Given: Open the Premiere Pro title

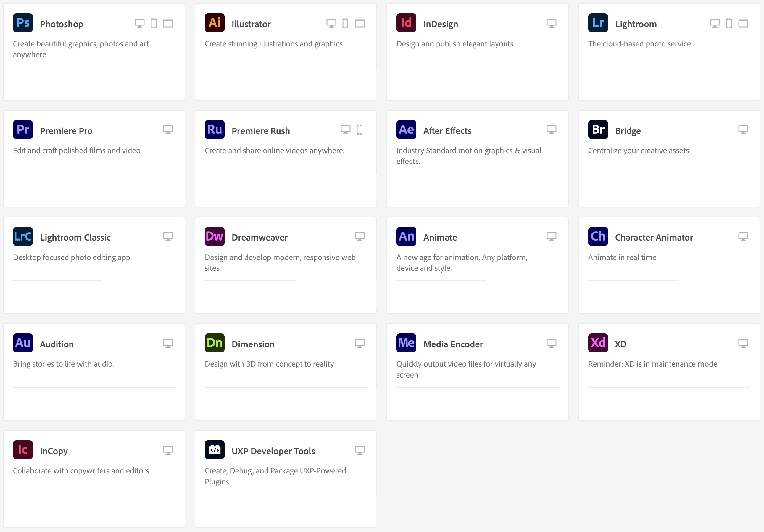Looking at the screenshot, I should (66, 131).
